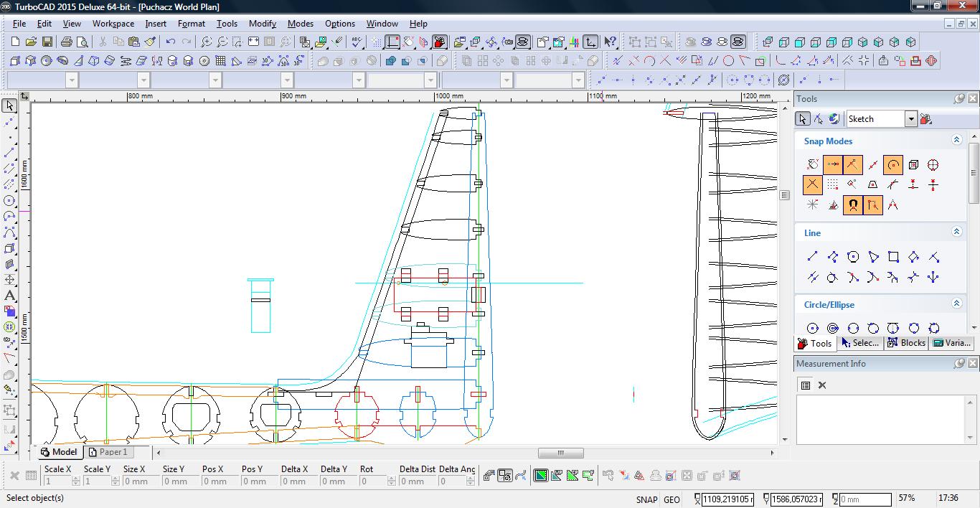Switch to the Paper 1 tab
This screenshot has width=980, height=508.
coord(108,452)
